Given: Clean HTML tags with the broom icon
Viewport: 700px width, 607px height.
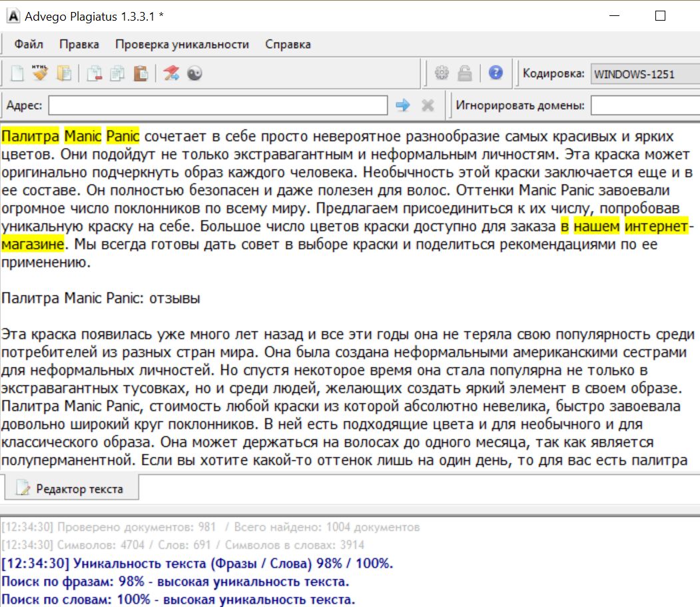Looking at the screenshot, I should pyautogui.click(x=40, y=73).
